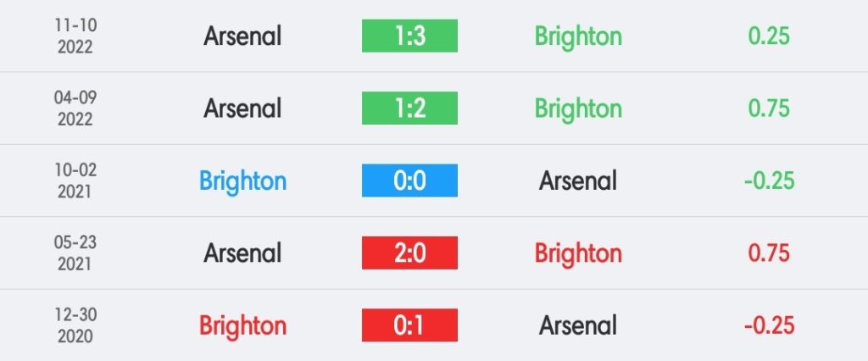Viewport: 868px width, 361px height.
Task: Click the blue 0:0 score box
Action: (x=409, y=180)
